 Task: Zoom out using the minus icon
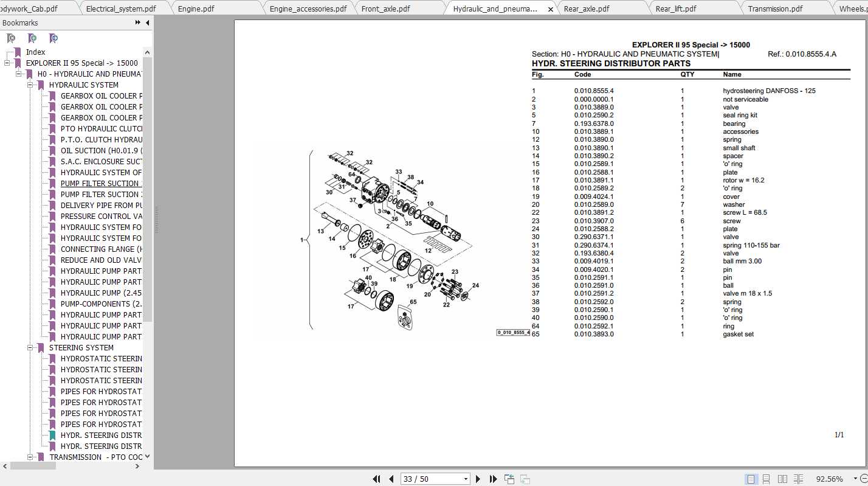click(x=865, y=479)
